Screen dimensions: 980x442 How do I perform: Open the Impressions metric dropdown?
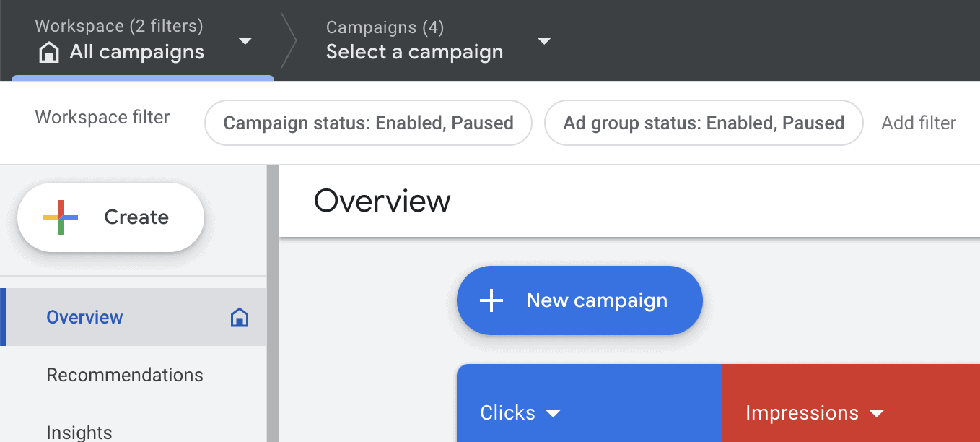[x=876, y=413]
